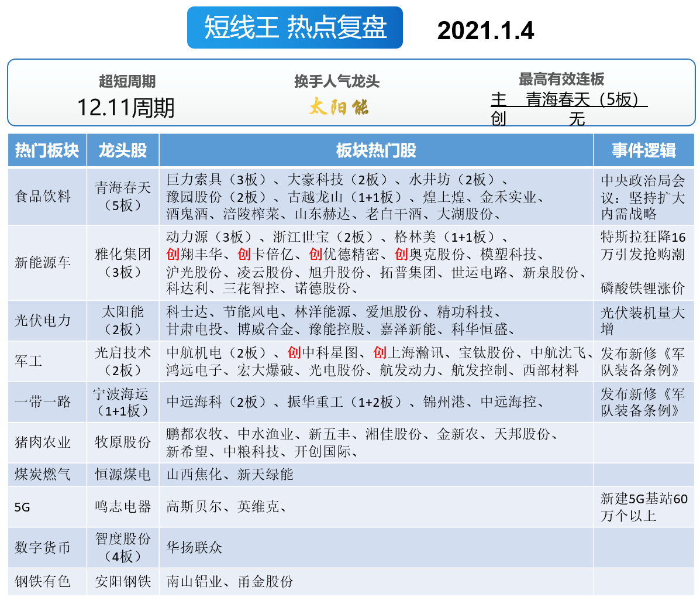Click 中远海科（2板） stock name

(x=216, y=401)
